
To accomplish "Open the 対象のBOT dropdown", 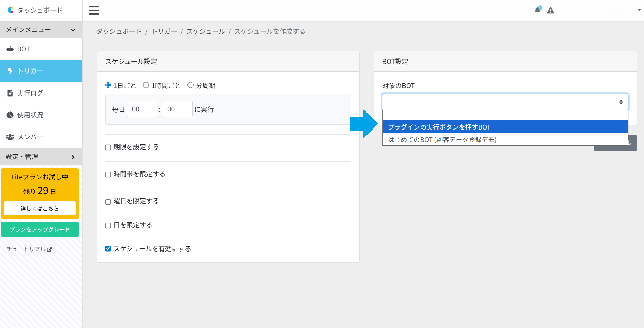I will [x=505, y=102].
